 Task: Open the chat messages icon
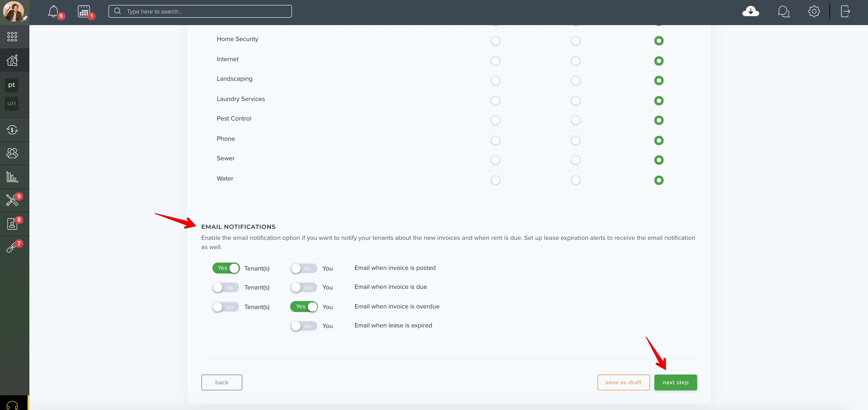tap(784, 11)
